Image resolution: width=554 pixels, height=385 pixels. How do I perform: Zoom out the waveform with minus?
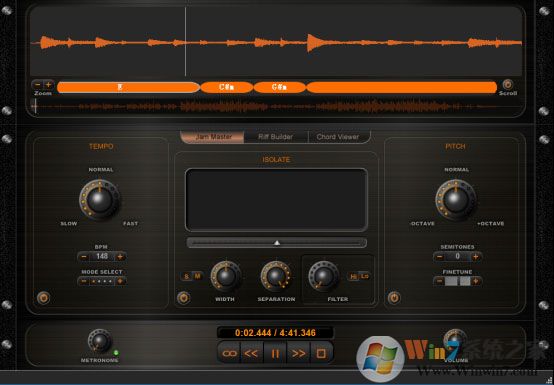click(38, 85)
